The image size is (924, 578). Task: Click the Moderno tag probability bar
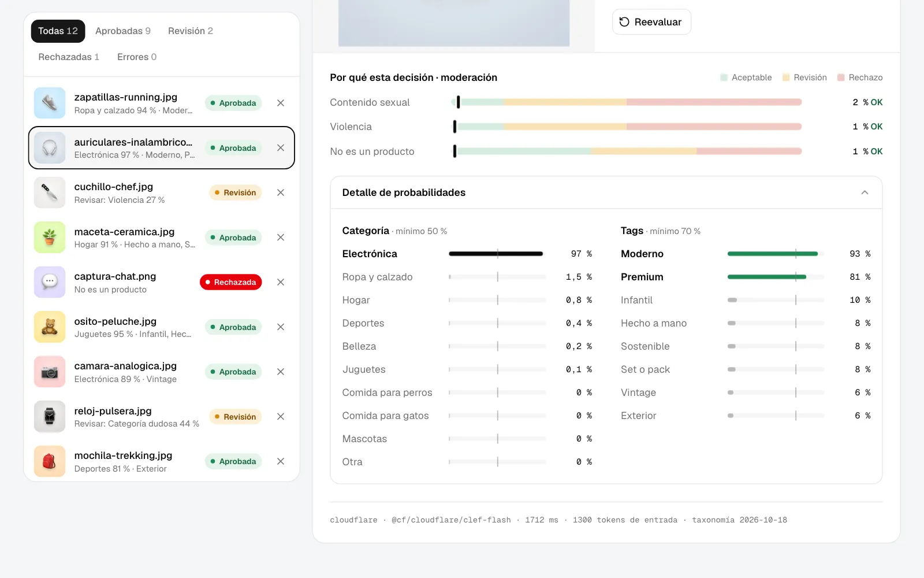pos(776,254)
